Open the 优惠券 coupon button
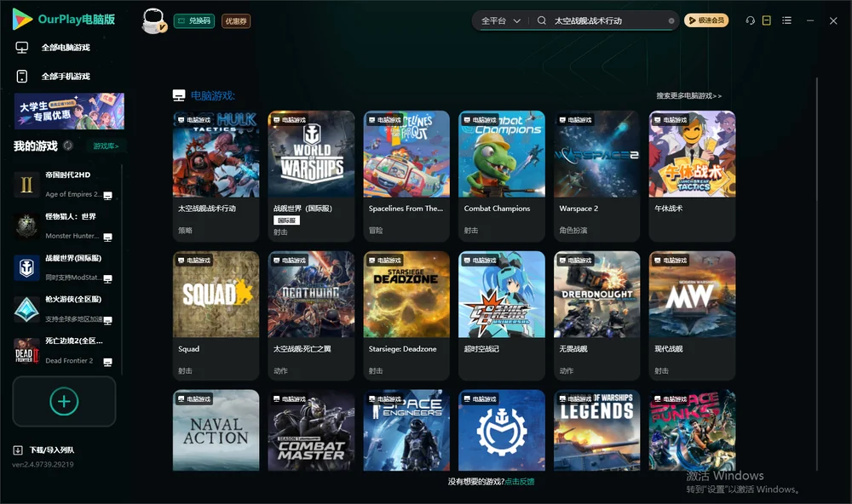The height and width of the screenshot is (504, 852). (236, 20)
